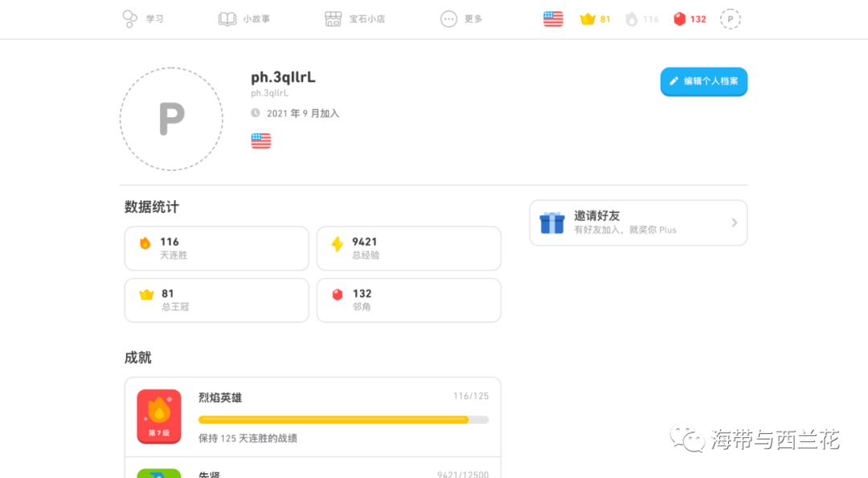Select the 9421 总经验 XP stat card
The width and height of the screenshot is (868, 478).
408,248
